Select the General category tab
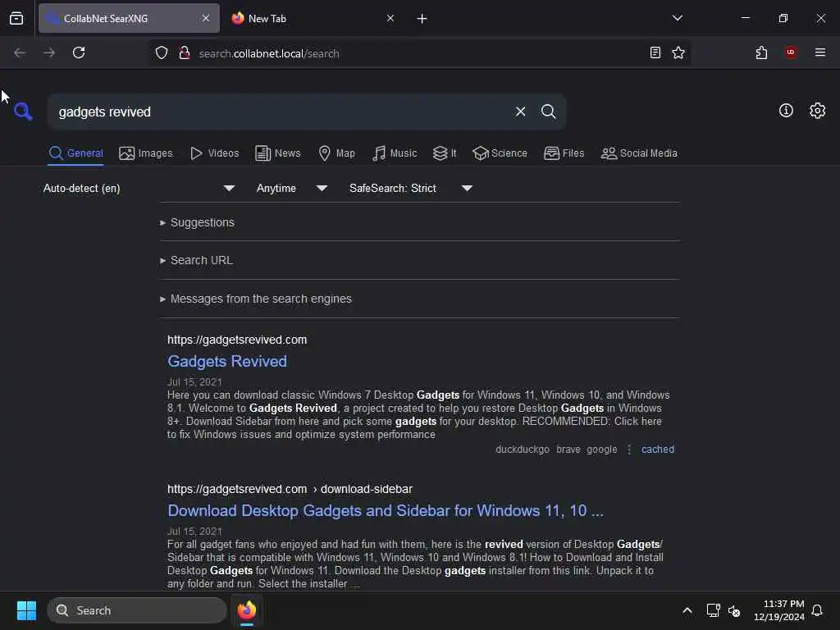840x630 pixels. click(x=75, y=153)
